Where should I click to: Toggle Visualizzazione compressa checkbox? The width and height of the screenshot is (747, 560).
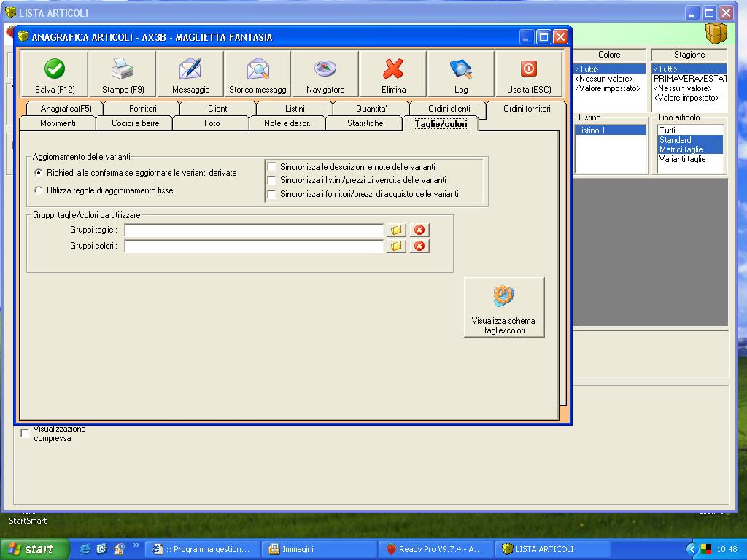point(25,433)
